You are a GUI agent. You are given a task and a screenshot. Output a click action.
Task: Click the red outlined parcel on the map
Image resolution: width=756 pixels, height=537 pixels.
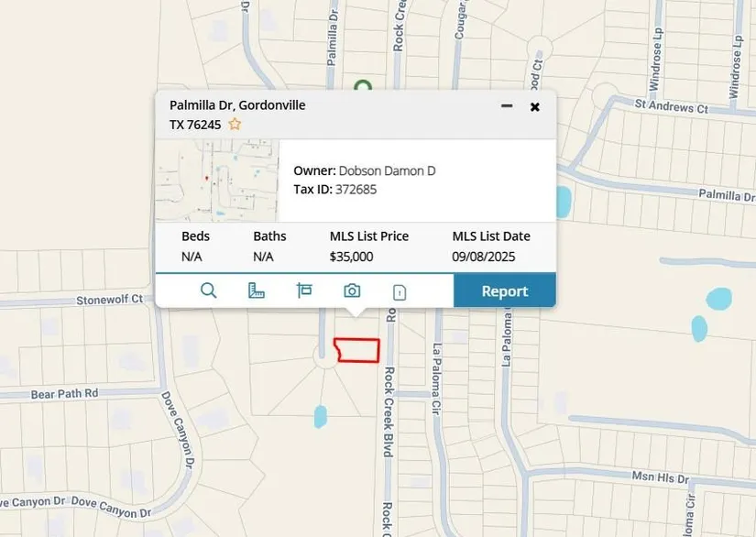click(358, 350)
